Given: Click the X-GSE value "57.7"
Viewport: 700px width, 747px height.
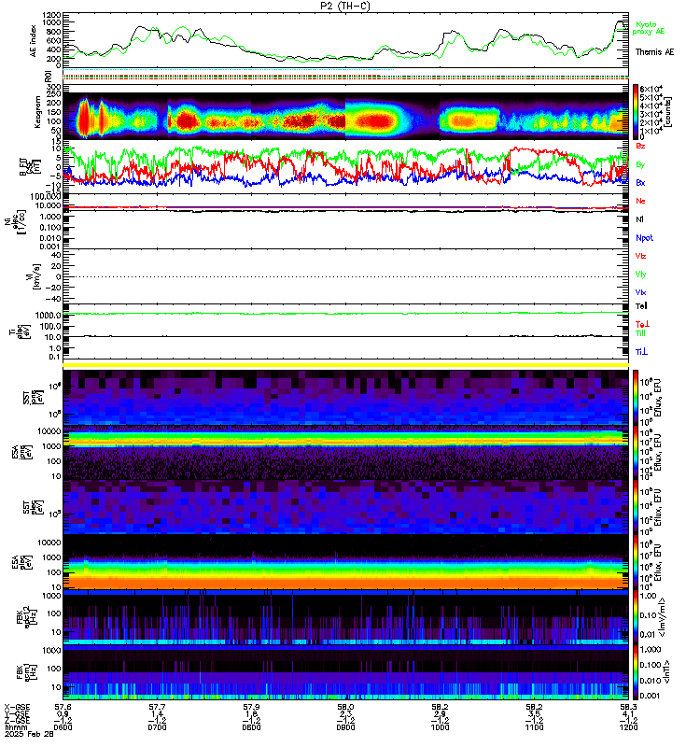Looking at the screenshot, I should [x=157, y=707].
